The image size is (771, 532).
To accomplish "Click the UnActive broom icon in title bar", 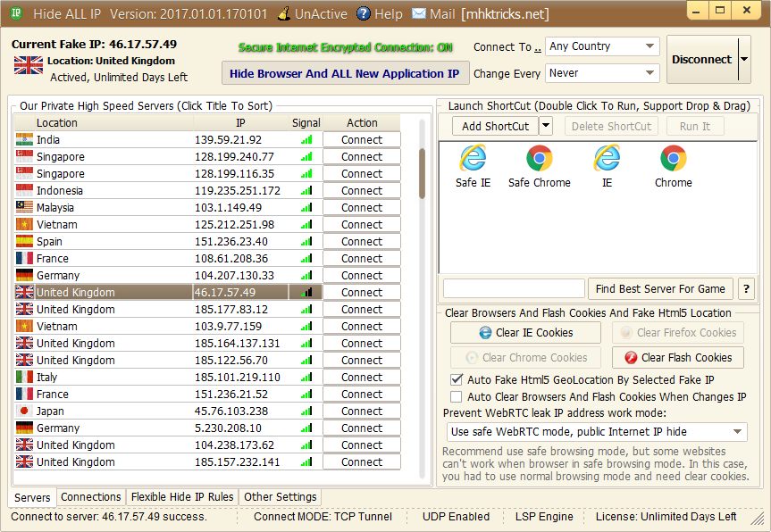I will point(284,13).
